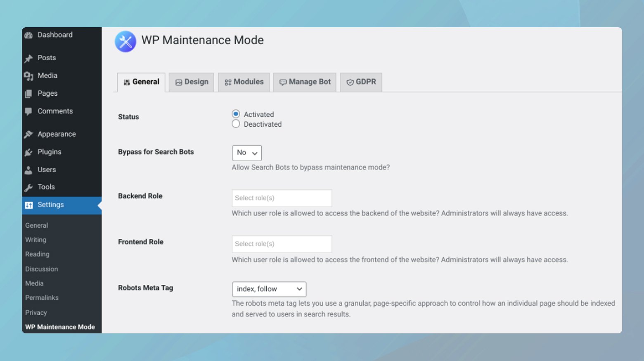Open the Writing settings link

point(36,240)
